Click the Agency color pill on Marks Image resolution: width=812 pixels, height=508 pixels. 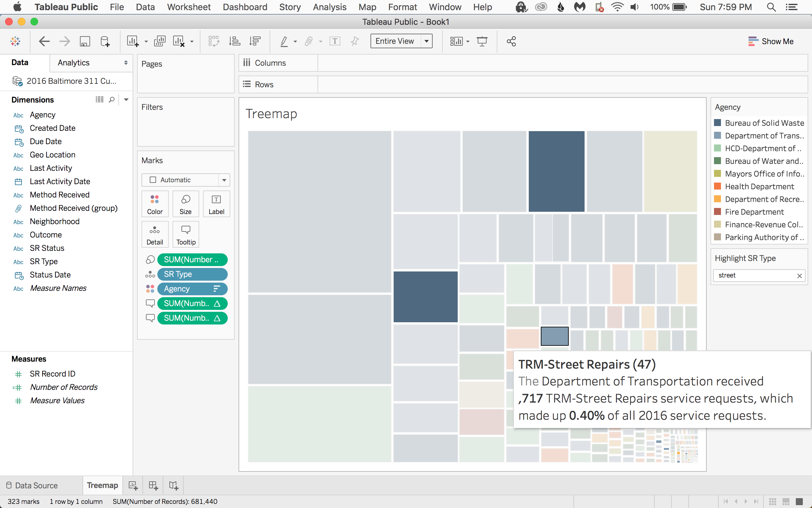tap(192, 289)
